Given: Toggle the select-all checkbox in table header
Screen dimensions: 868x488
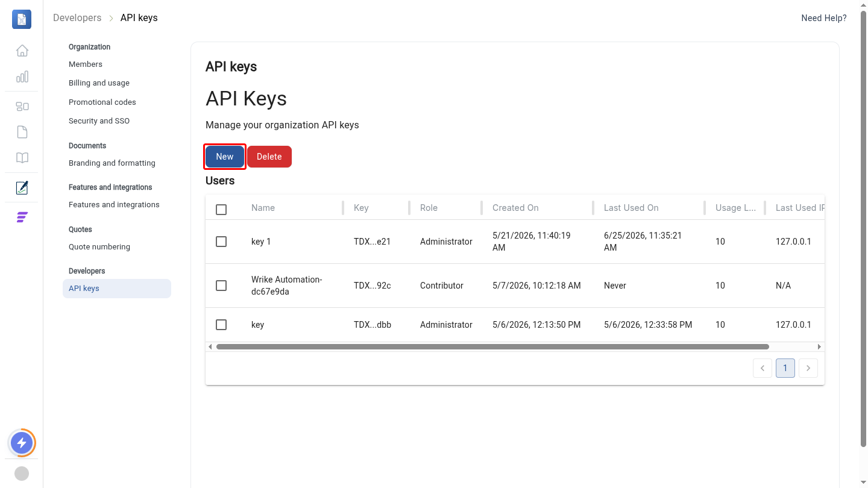Looking at the screenshot, I should coord(221,210).
